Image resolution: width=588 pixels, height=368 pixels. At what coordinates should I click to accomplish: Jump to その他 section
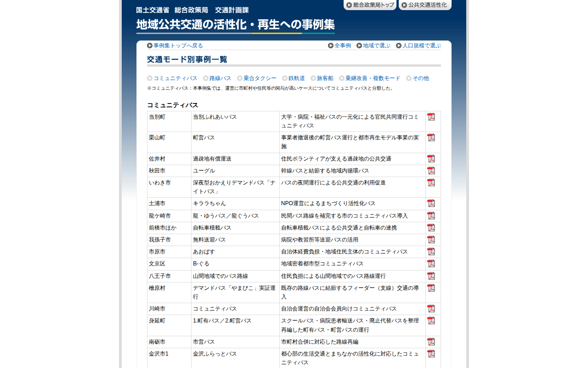pos(418,78)
